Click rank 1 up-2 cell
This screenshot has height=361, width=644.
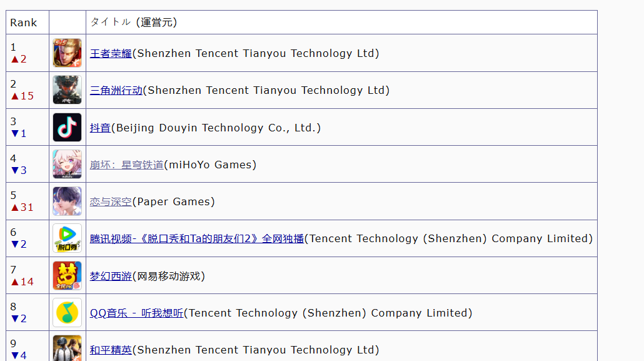coord(28,53)
